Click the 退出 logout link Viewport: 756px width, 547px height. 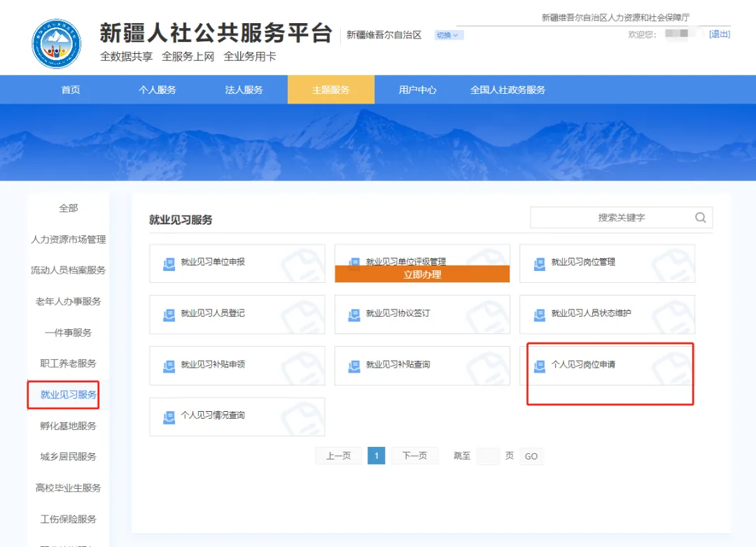719,34
